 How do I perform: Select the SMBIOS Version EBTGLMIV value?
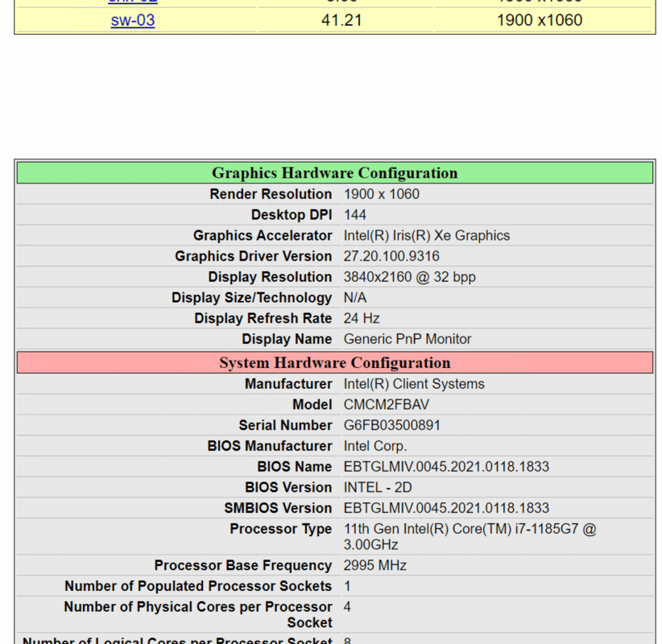coord(446,508)
